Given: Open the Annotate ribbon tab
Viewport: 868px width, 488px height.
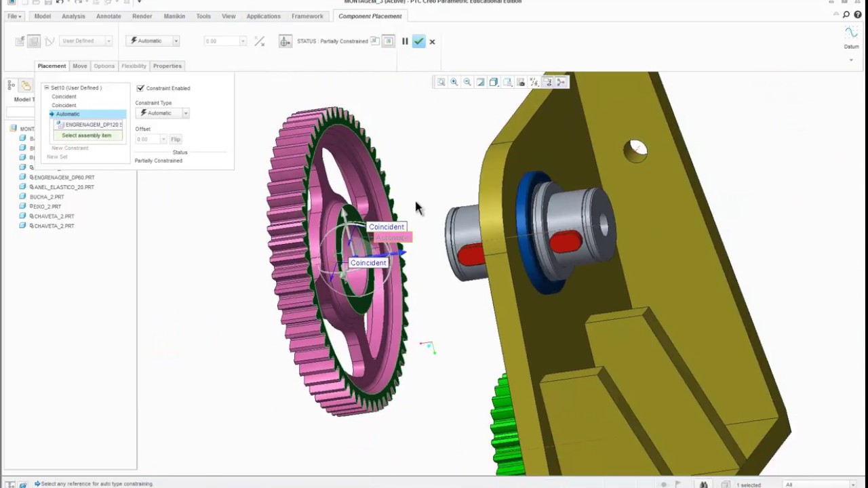Looking at the screenshot, I should (108, 16).
